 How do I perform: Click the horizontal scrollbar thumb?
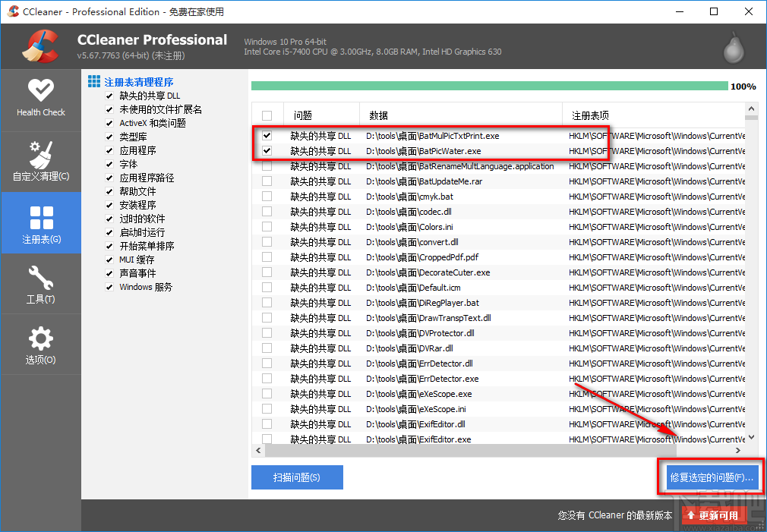[x=471, y=450]
